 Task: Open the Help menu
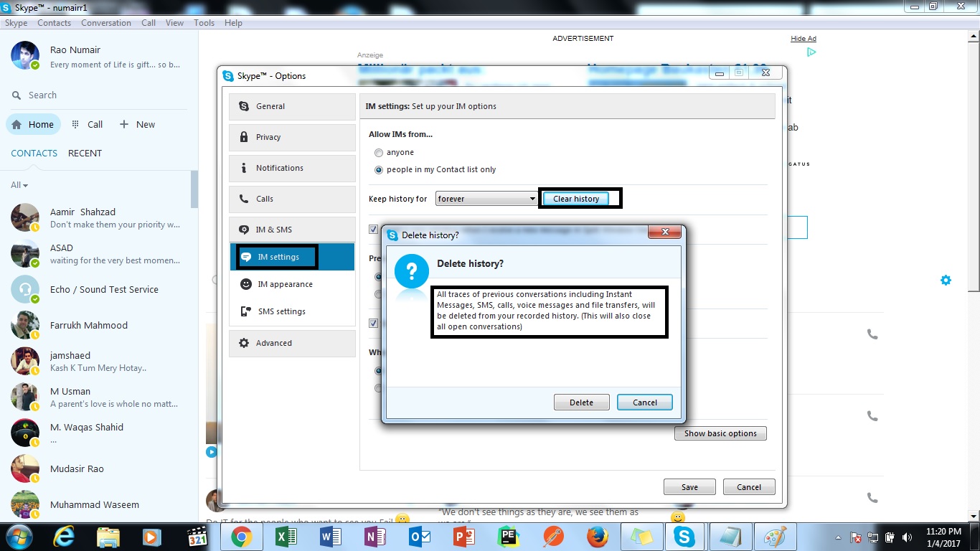(233, 23)
